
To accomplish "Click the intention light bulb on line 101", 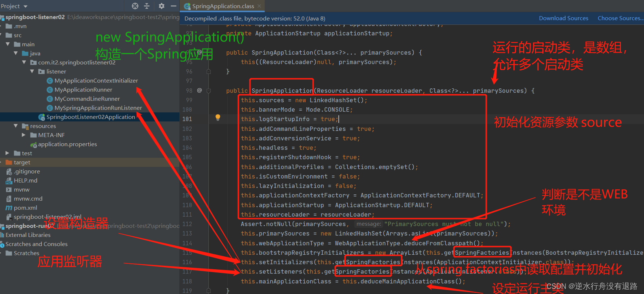I will pyautogui.click(x=218, y=118).
